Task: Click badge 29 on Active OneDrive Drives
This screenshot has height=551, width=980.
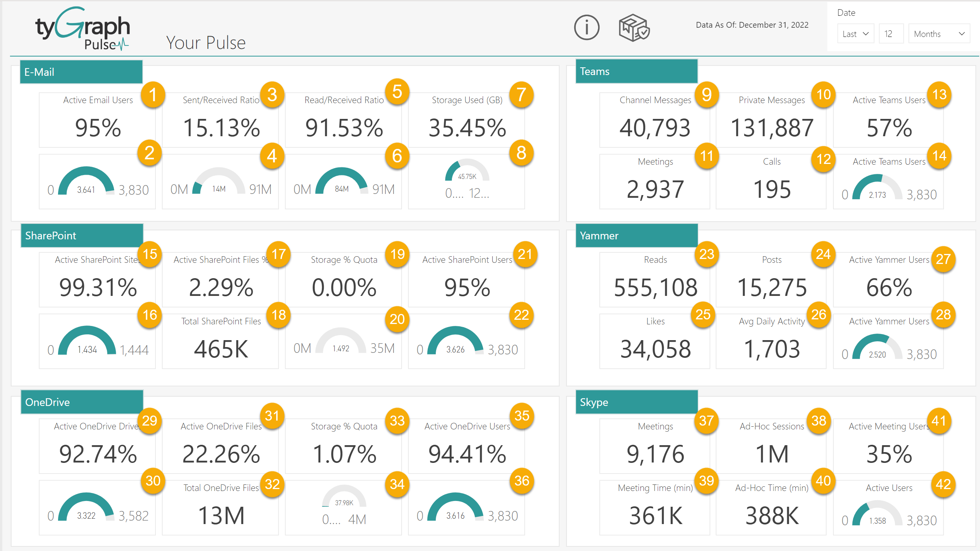Action: (x=150, y=421)
